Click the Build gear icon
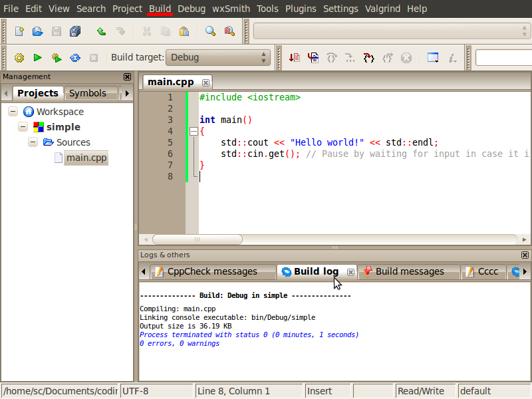Viewport: 532px width, 399px height. pyautogui.click(x=19, y=58)
